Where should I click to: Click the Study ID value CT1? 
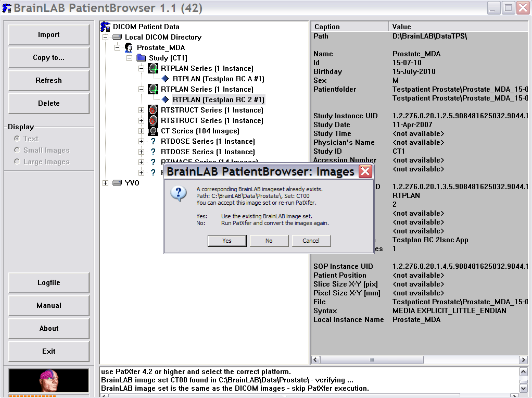(x=399, y=151)
